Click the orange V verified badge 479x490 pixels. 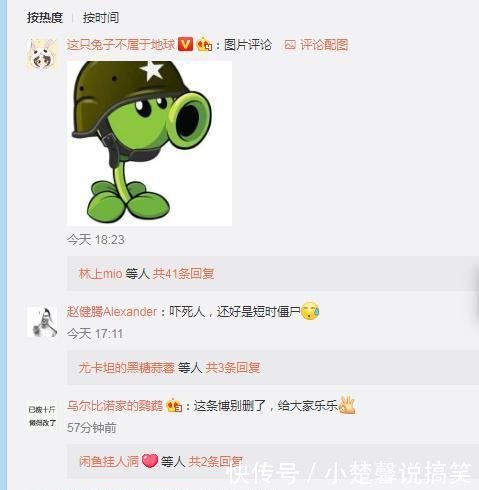185,44
